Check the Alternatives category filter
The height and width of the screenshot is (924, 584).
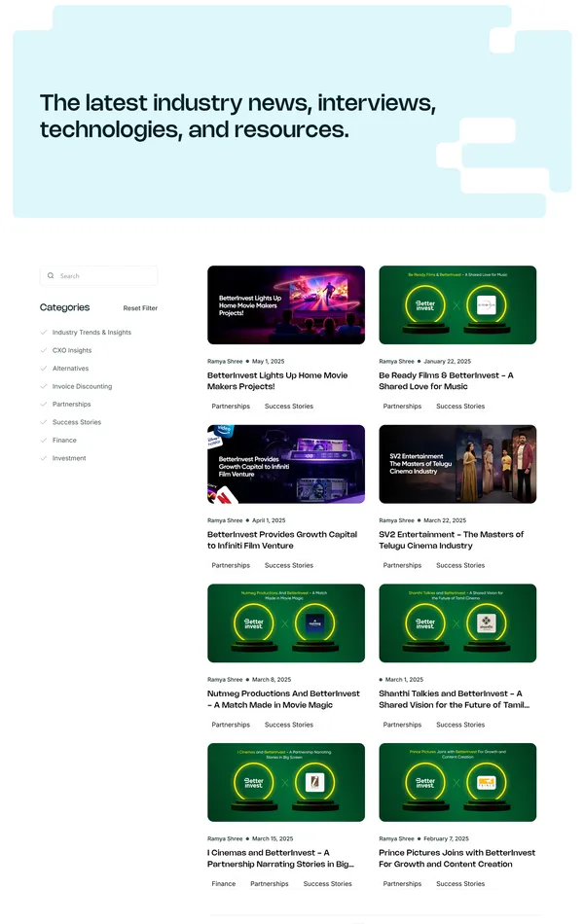[44, 369]
